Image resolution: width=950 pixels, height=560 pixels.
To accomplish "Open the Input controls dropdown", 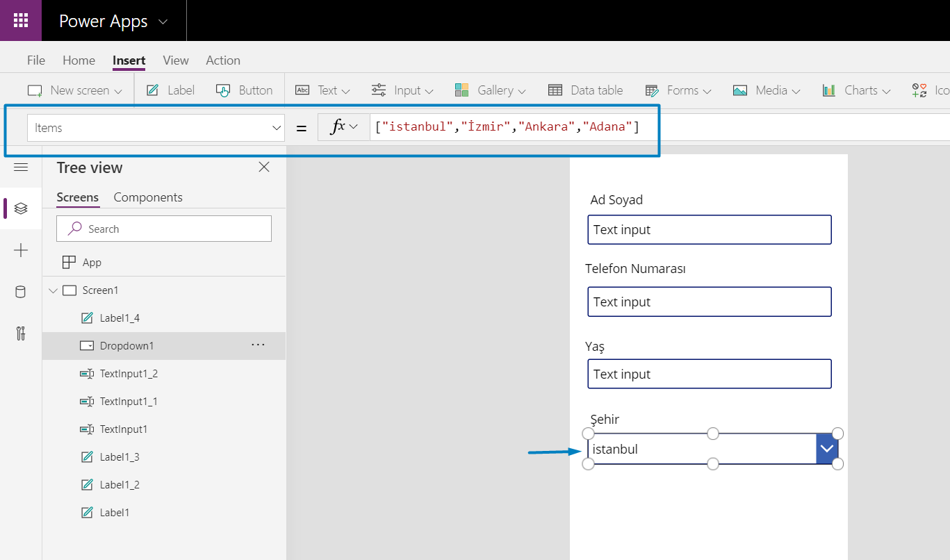I will pos(402,90).
